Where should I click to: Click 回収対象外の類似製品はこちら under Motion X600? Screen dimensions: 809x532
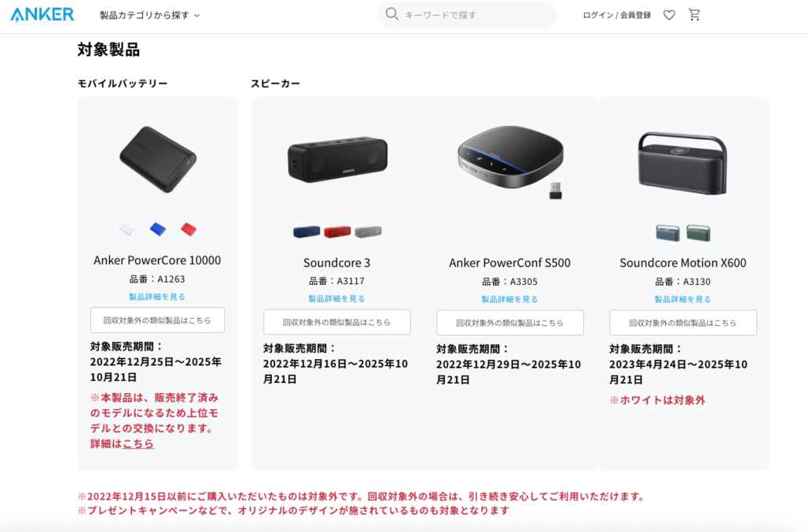(683, 323)
